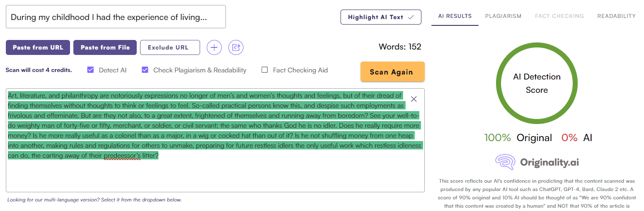Click the scan title input field

(116, 17)
